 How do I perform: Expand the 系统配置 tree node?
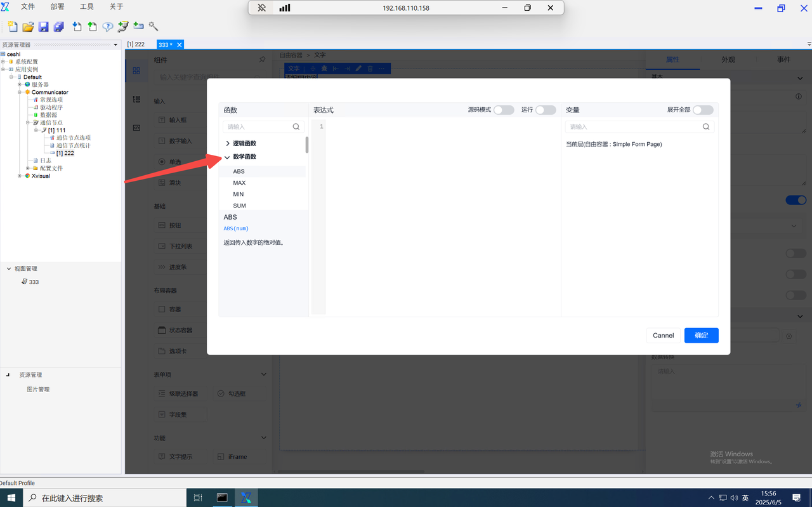pos(3,62)
